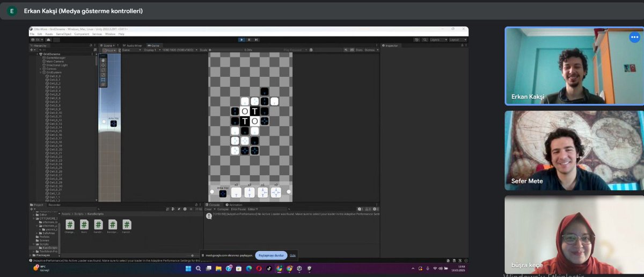
Task: Collapse the GridSystem object in Hierarchy
Action: point(41,72)
